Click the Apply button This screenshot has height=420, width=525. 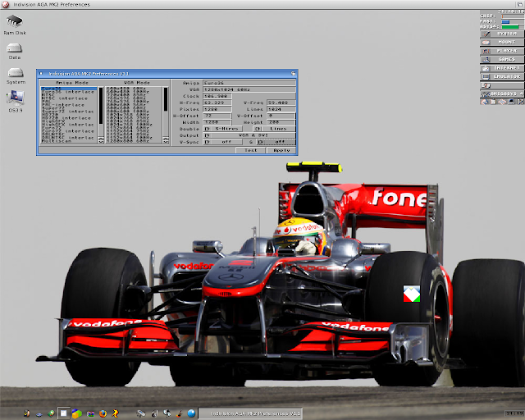(x=281, y=150)
